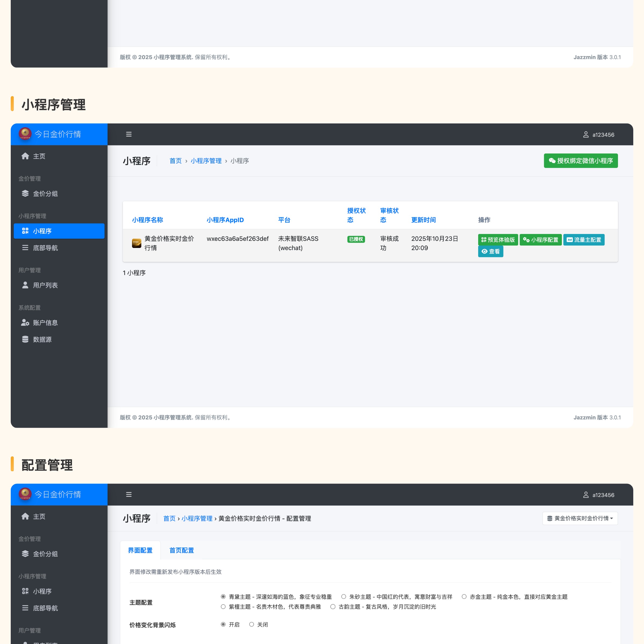Switch to the 首页配置 tab
644x644 pixels.
[x=181, y=550]
